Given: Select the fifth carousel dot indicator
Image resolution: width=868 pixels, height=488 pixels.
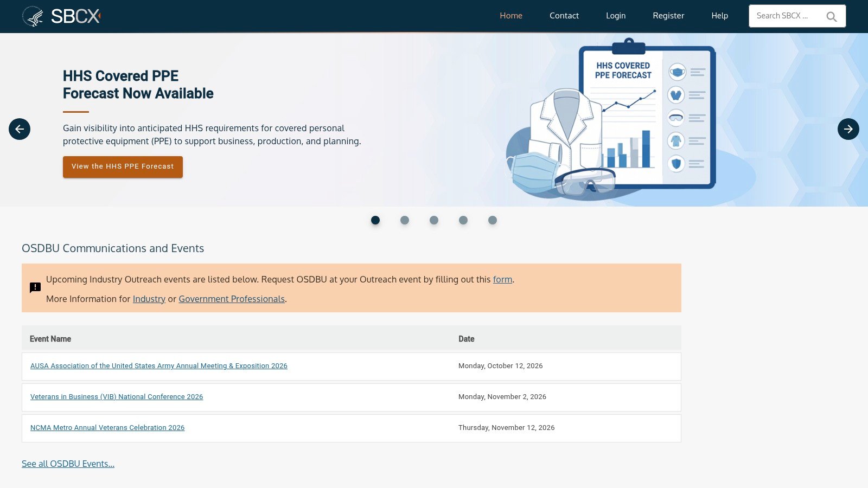Looking at the screenshot, I should tap(493, 220).
